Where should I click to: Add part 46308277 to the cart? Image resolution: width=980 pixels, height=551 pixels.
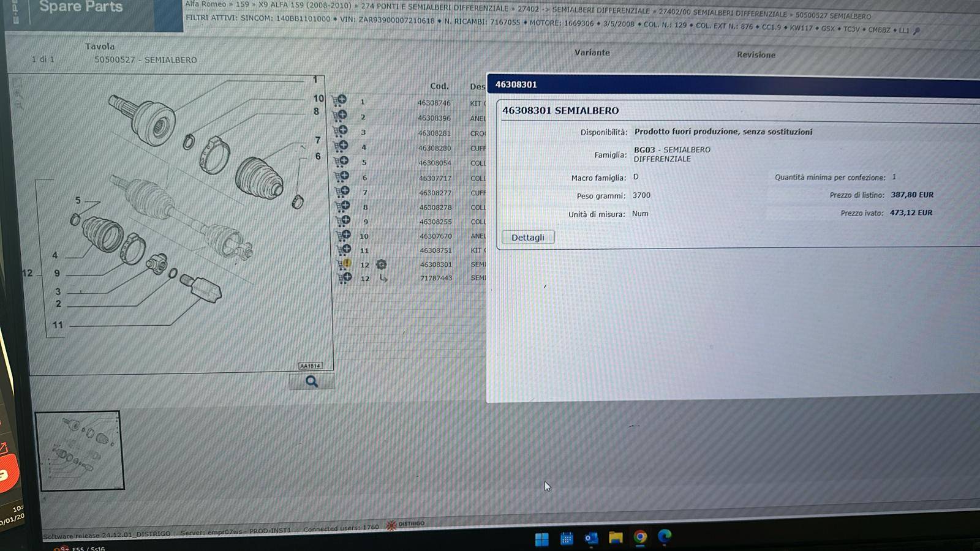[342, 191]
